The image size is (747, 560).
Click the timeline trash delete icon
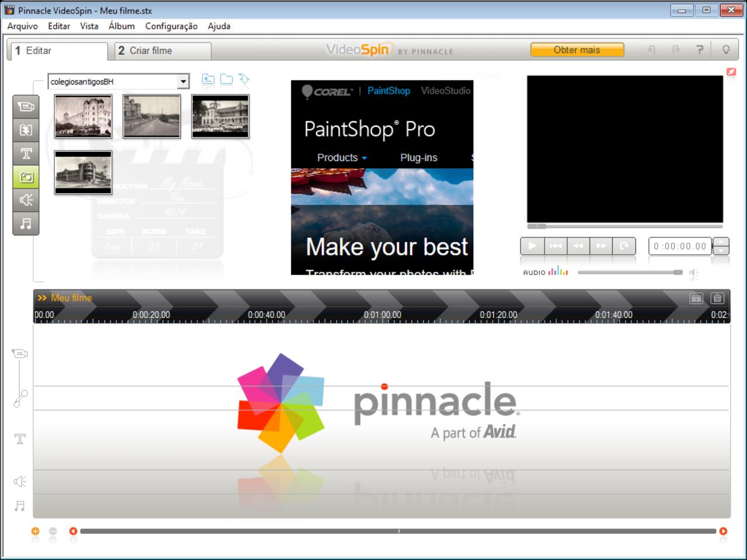717,298
